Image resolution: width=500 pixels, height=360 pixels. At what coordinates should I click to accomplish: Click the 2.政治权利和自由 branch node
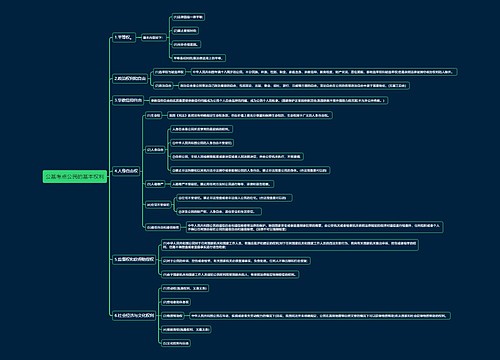pos(130,79)
